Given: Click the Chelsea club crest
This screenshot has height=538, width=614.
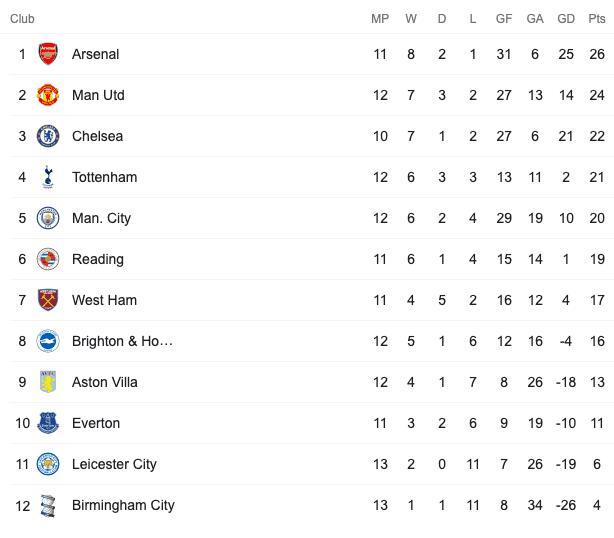Looking at the screenshot, I should [x=48, y=136].
